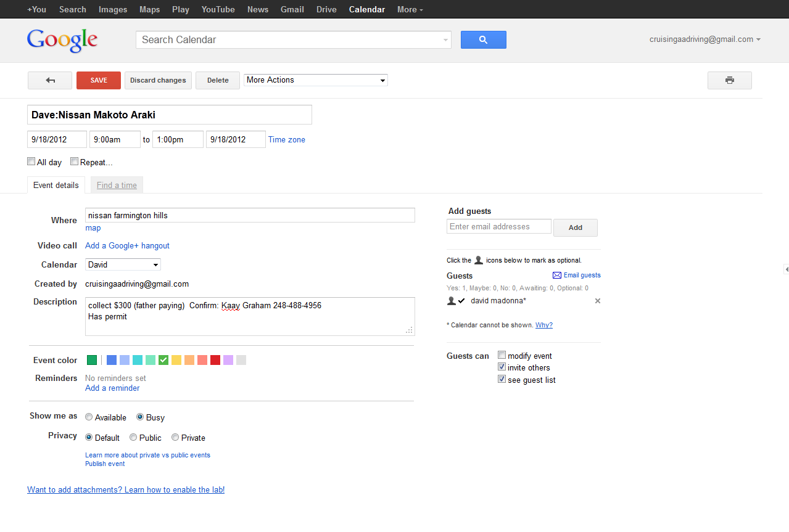This screenshot has width=789, height=532.
Task: Open the More menu in top bar
Action: click(410, 9)
